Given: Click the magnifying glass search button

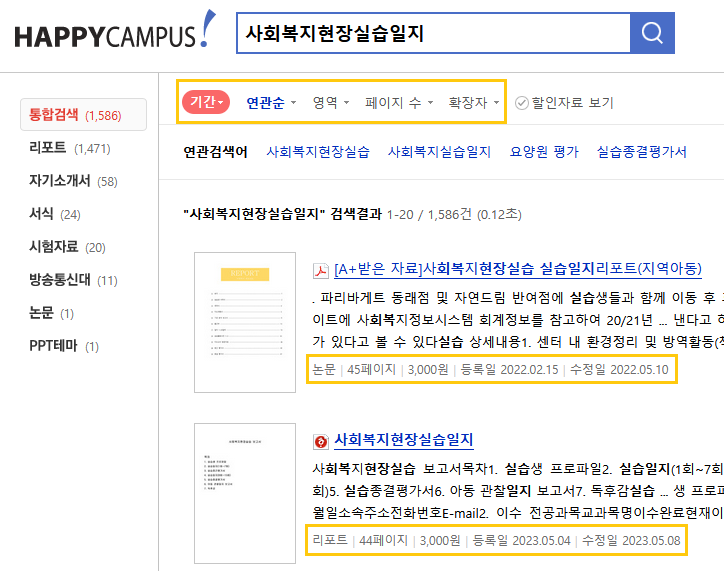Looking at the screenshot, I should 652,33.
